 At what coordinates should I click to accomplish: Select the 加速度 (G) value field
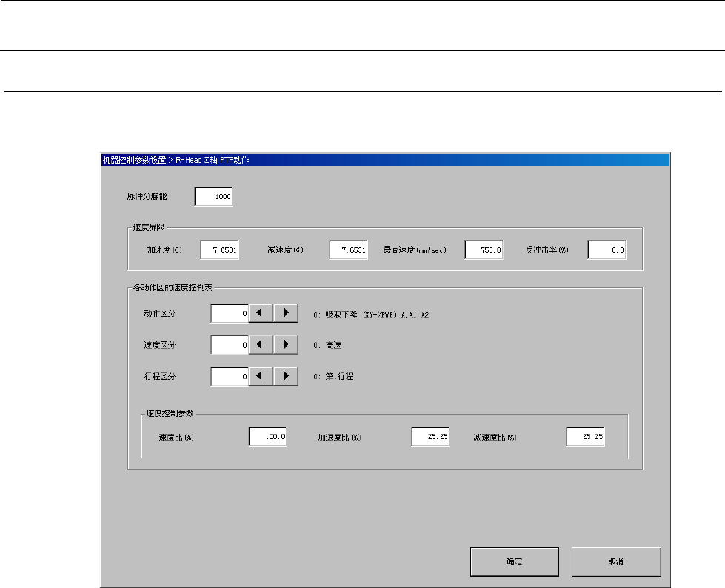click(220, 250)
